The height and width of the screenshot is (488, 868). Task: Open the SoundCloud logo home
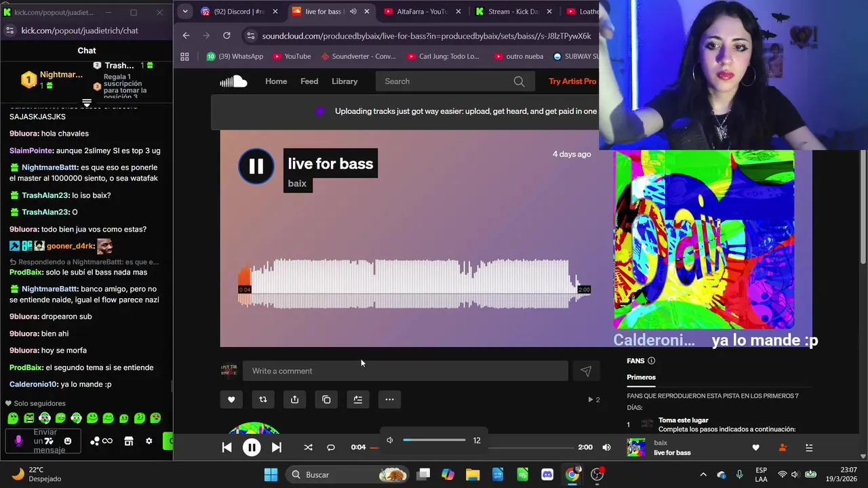pyautogui.click(x=233, y=81)
